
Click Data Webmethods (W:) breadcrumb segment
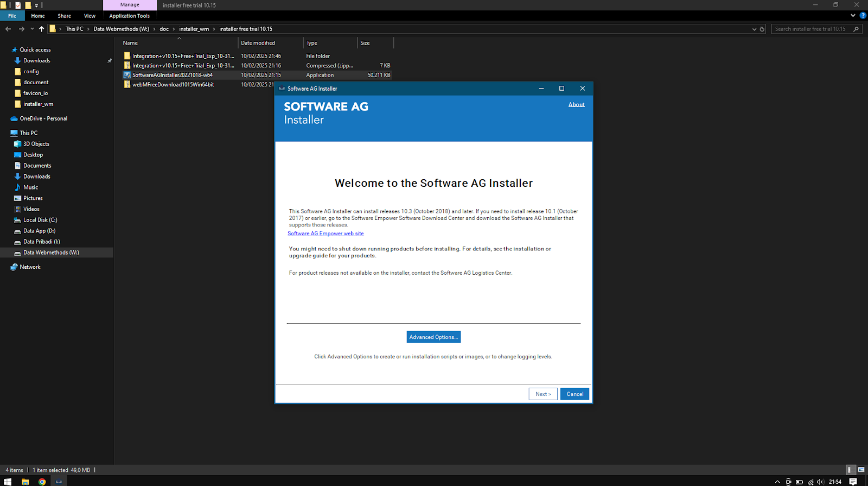[x=121, y=29]
